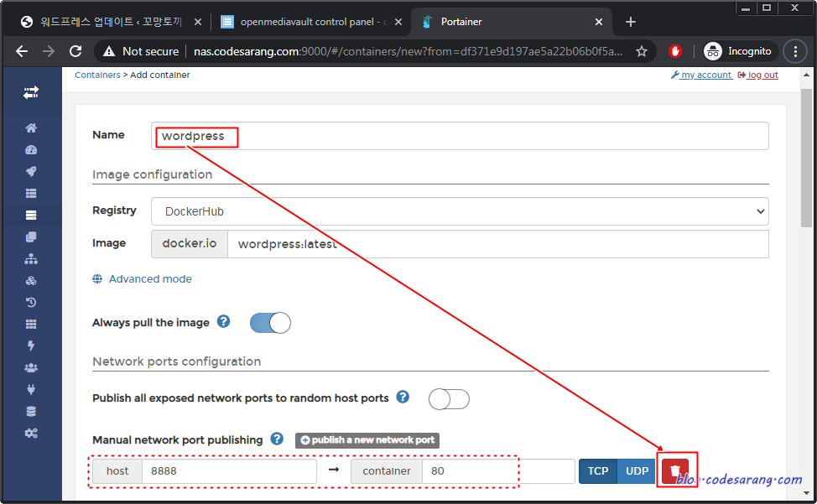Open Volumes via the cubes sidebar icon

click(x=31, y=281)
